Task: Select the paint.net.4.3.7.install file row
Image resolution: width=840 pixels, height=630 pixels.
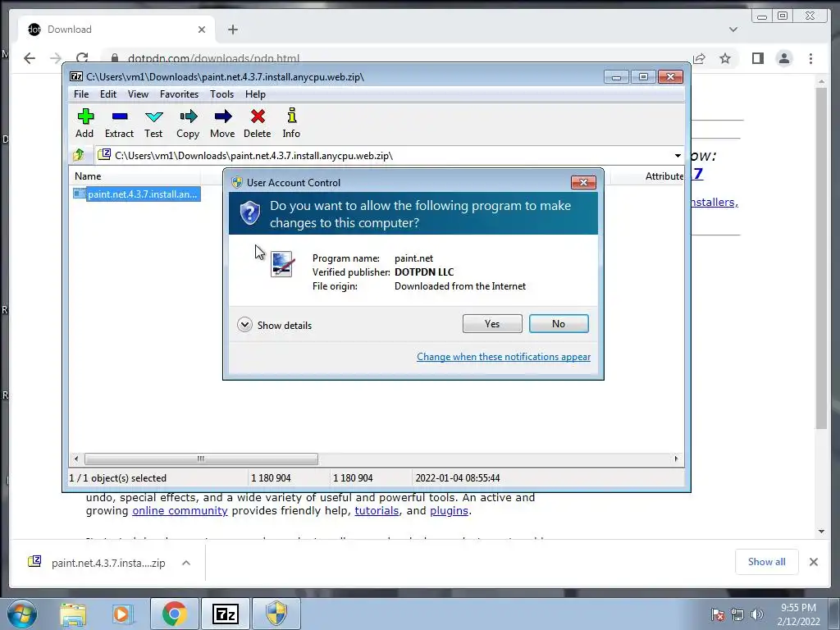Action: [x=137, y=194]
